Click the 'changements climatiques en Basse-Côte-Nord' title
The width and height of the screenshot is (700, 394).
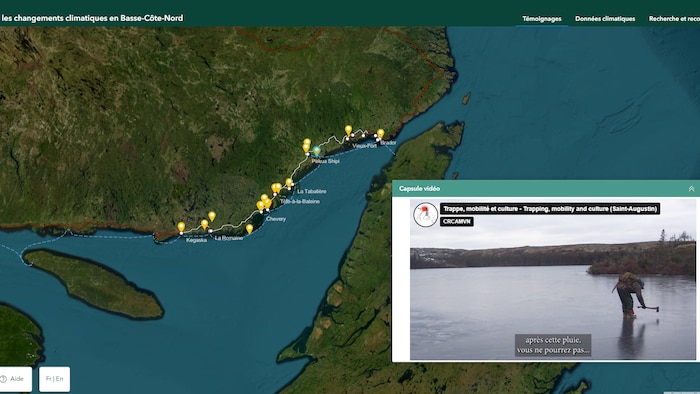point(92,18)
